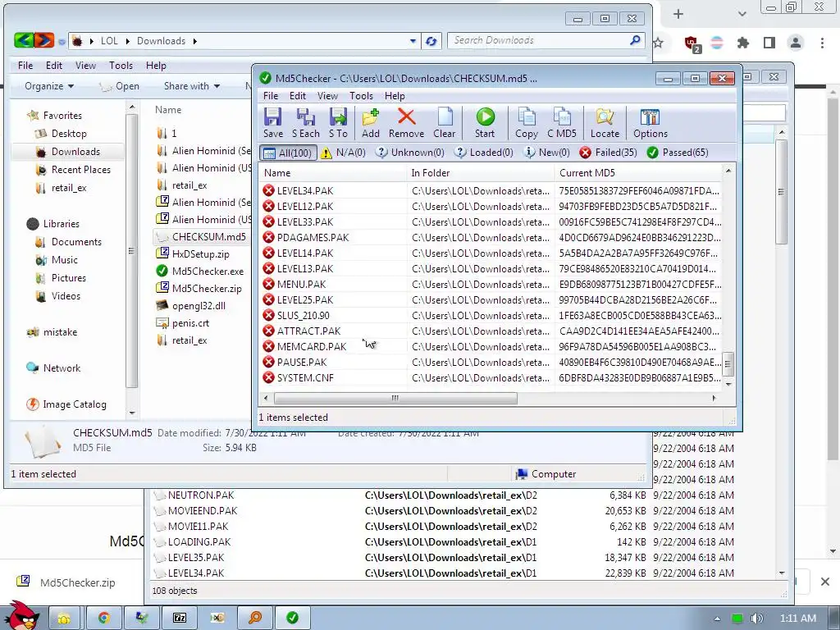Filter list by N/A(0) toggle
This screenshot has height=630, width=840.
coord(343,153)
